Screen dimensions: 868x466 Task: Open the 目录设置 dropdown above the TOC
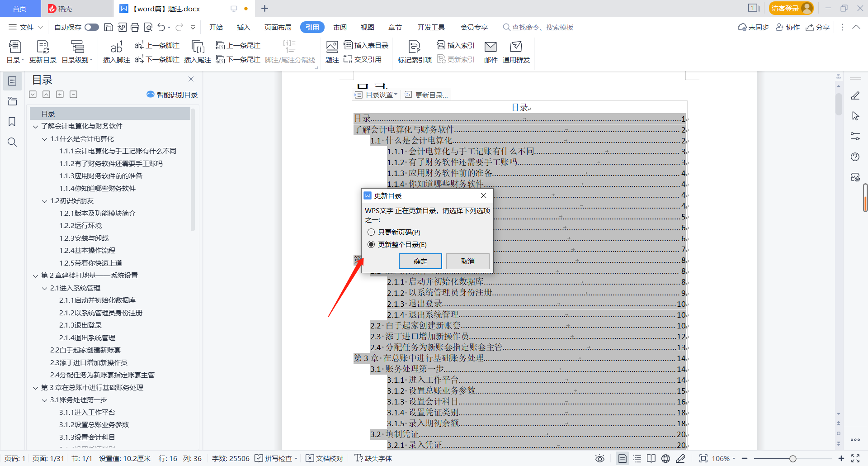376,95
